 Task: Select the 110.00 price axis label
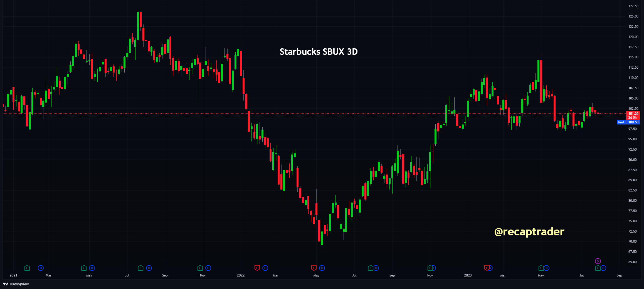(x=633, y=78)
